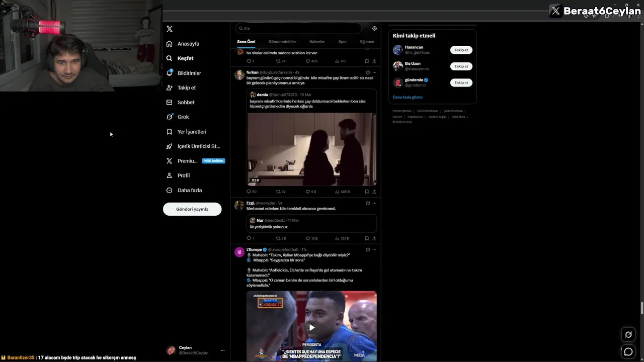This screenshot has height=362, width=644.
Task: Click the Ara search field
Action: pyautogui.click(x=299, y=29)
